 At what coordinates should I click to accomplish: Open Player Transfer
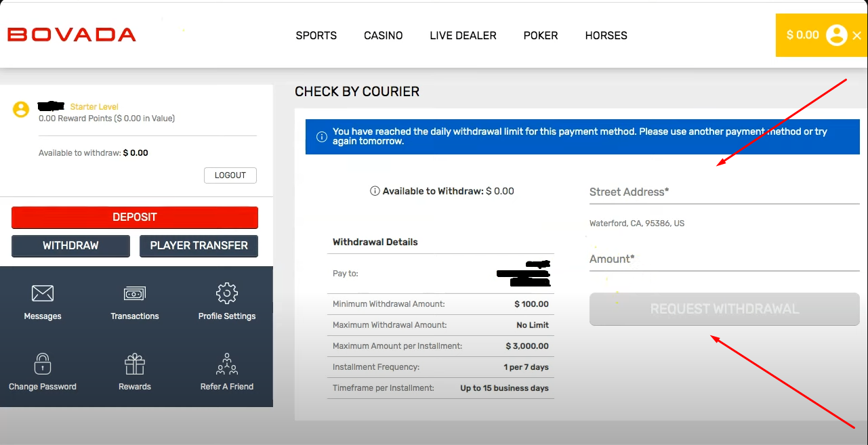199,246
